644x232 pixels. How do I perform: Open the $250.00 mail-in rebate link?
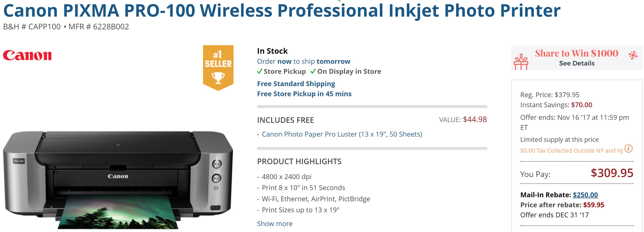[x=585, y=195]
